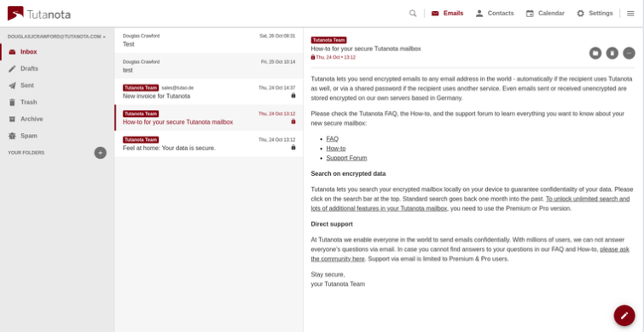Image resolution: width=644 pixels, height=332 pixels.
Task: Open the Calendar tab
Action: (x=545, y=13)
